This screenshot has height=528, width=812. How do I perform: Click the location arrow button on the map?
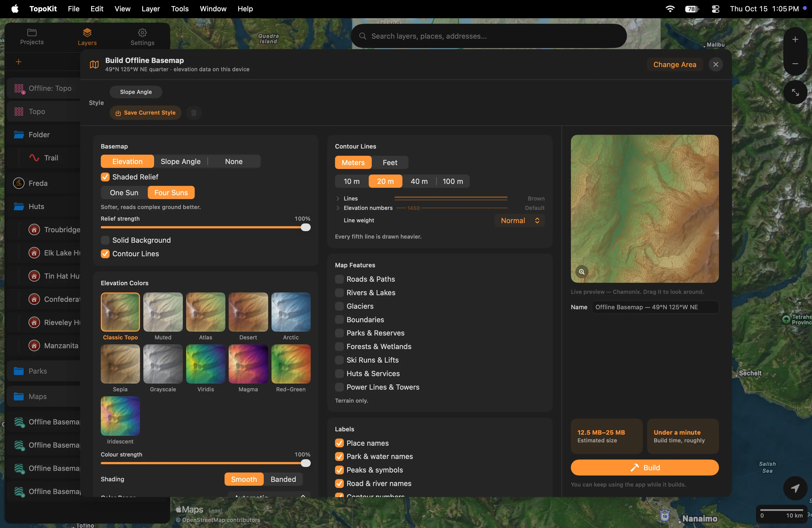(795, 488)
